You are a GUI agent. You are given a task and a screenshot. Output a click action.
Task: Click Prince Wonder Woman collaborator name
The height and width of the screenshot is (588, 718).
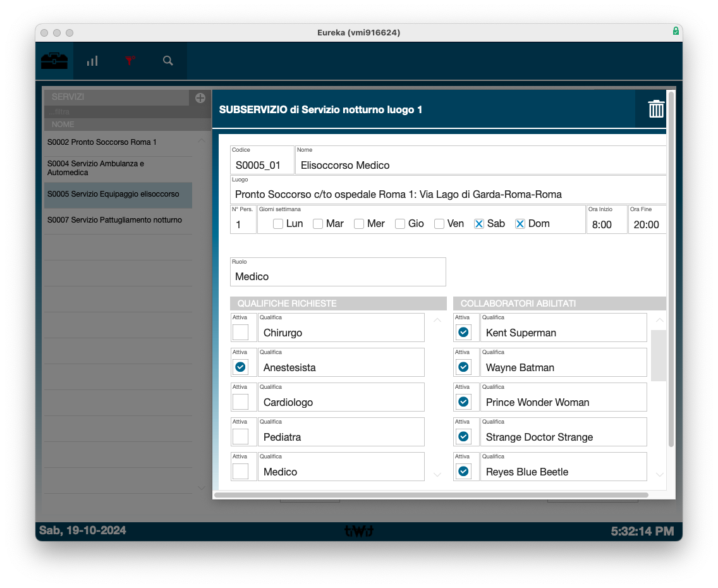point(564,397)
